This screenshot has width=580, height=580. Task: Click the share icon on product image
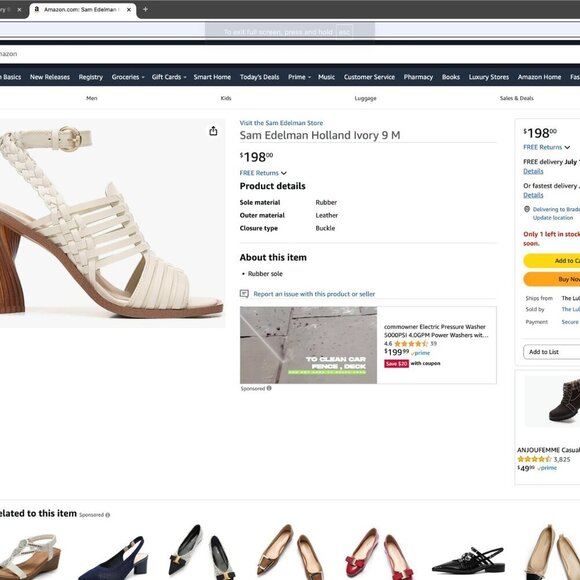(213, 131)
